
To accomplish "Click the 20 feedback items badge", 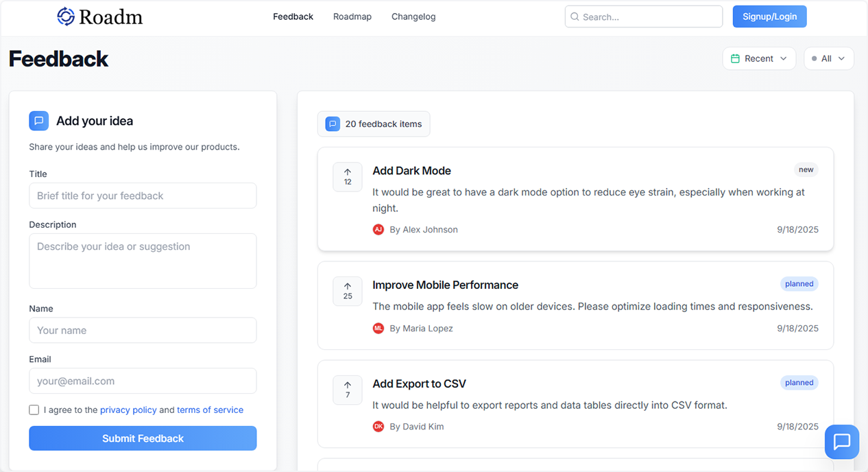I will (x=374, y=123).
